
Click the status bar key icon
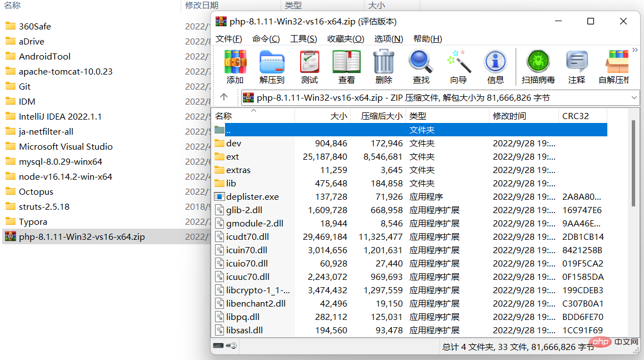(232, 346)
